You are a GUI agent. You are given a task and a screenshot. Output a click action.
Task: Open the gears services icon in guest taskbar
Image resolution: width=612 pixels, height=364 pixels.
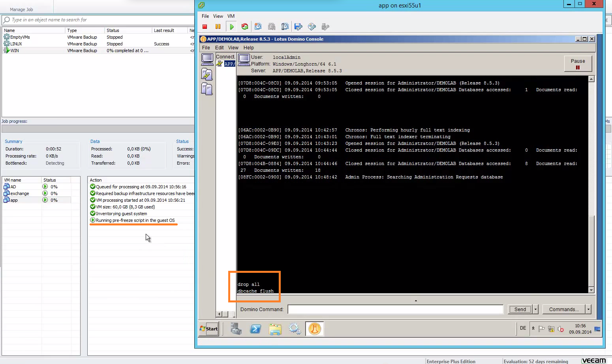click(295, 329)
